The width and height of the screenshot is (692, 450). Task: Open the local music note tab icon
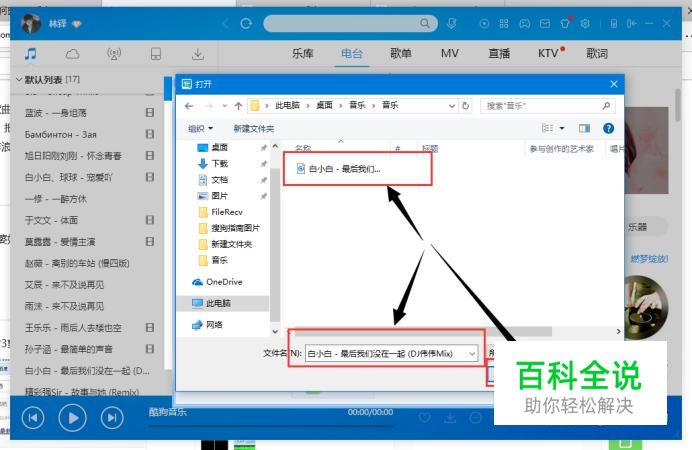point(30,54)
